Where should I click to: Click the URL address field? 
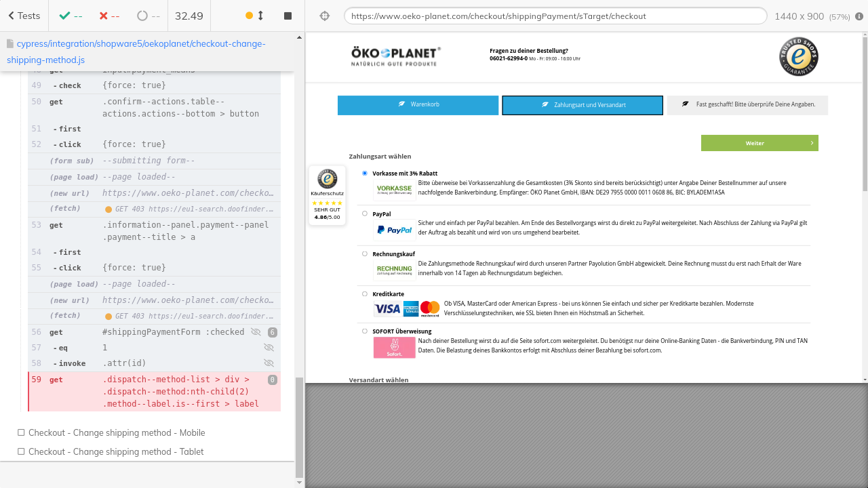[x=555, y=16]
